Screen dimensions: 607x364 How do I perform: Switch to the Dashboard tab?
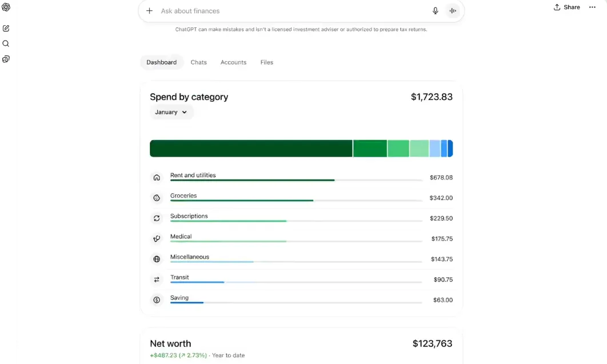(x=161, y=62)
